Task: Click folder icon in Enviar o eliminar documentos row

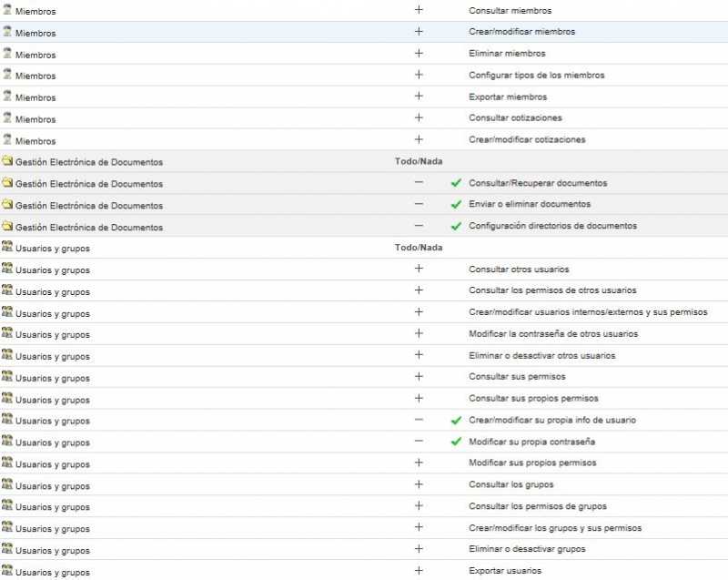Action: pos(7,204)
